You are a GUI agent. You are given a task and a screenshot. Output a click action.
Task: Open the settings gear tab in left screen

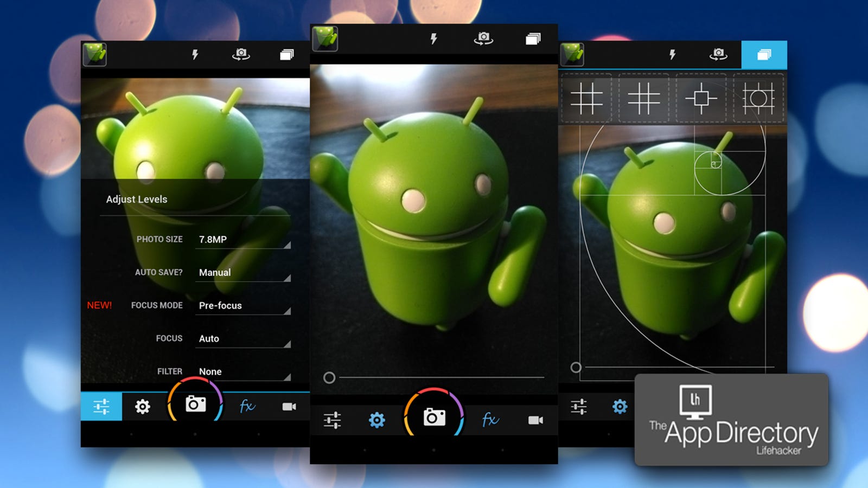[143, 406]
